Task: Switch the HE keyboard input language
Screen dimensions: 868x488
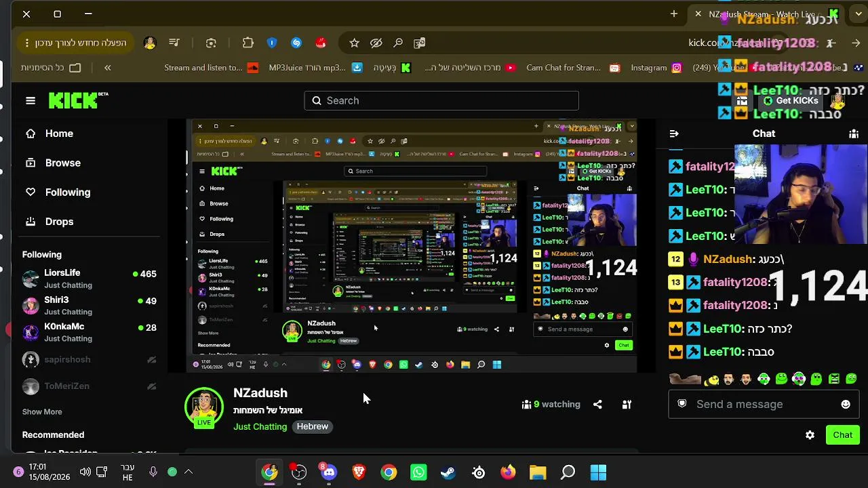Action: (127, 472)
